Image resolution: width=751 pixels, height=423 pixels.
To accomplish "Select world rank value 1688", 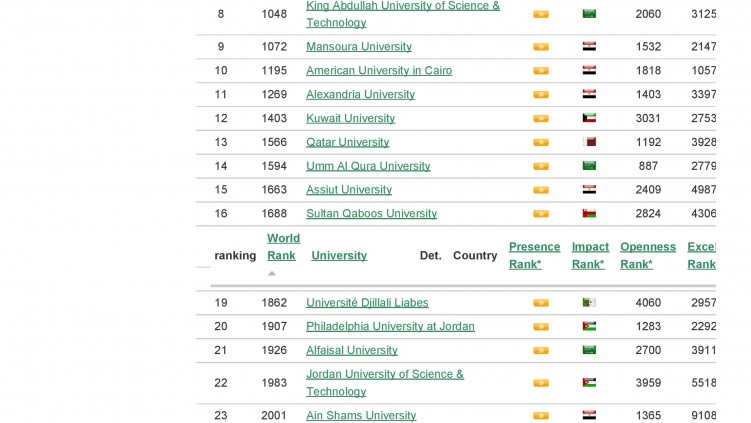I will point(274,214).
